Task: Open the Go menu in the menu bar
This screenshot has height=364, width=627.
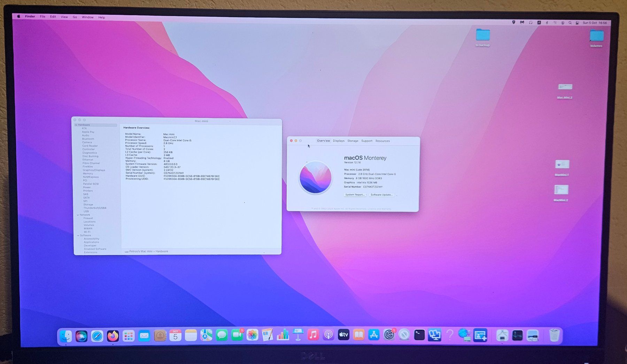Action: tap(75, 17)
